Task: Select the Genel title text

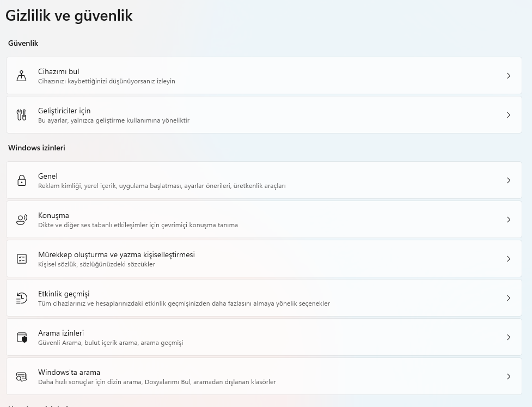Action: pos(48,176)
